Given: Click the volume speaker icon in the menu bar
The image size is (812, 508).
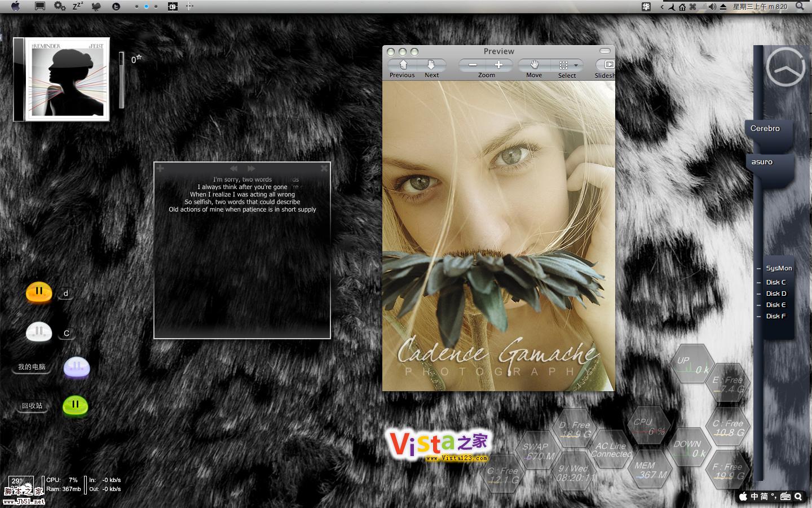Looking at the screenshot, I should 712,7.
